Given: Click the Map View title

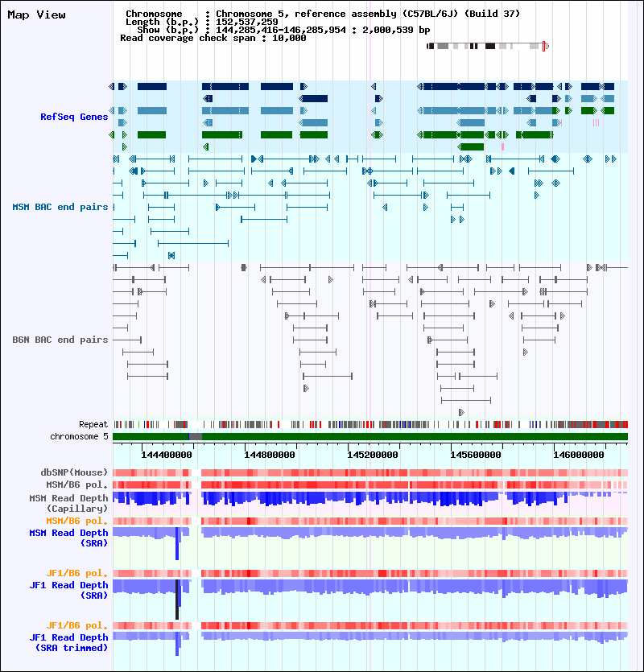Looking at the screenshot, I should tap(36, 14).
